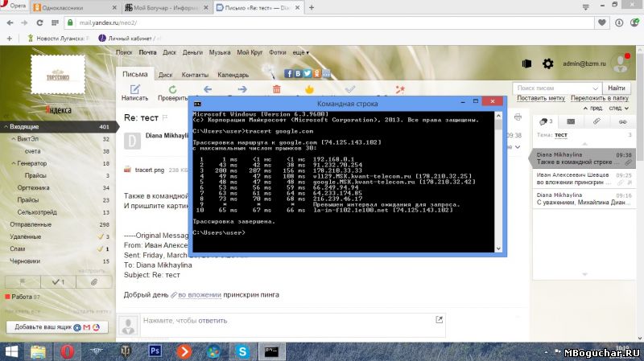
Task: Open Skype from the taskbar
Action: (242, 351)
